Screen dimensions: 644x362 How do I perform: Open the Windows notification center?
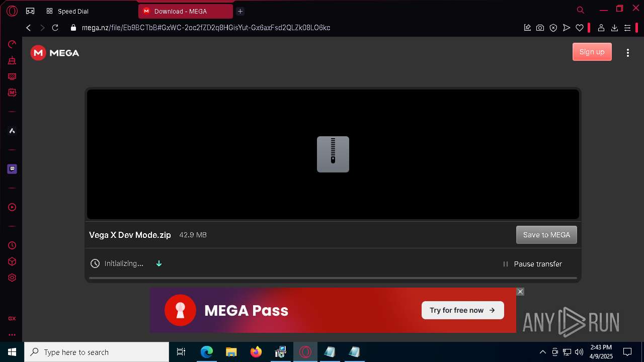point(627,352)
